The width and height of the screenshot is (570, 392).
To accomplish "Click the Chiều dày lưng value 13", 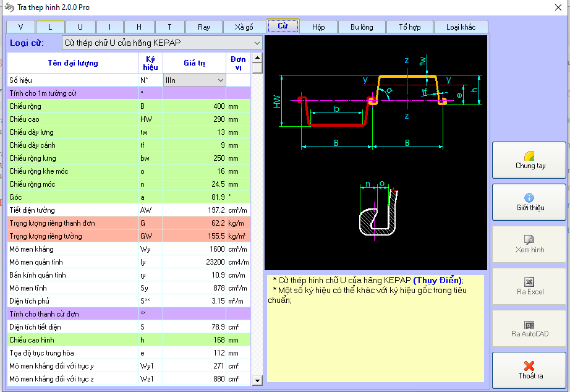I will point(195,132).
